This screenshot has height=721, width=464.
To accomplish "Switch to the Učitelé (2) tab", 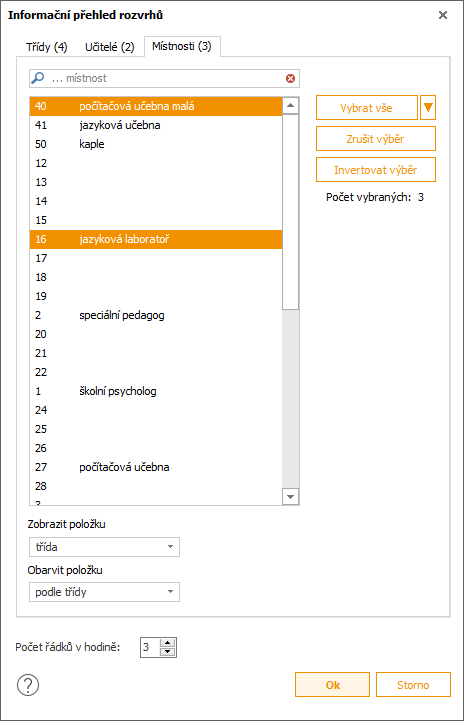I will (109, 47).
